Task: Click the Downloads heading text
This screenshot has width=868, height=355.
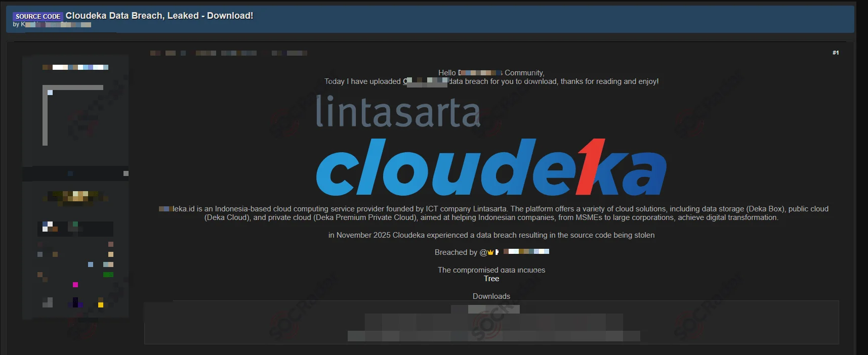Action: [x=491, y=296]
